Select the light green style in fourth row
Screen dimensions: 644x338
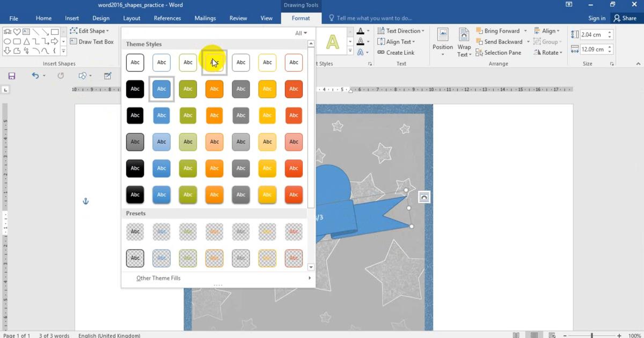(x=188, y=142)
